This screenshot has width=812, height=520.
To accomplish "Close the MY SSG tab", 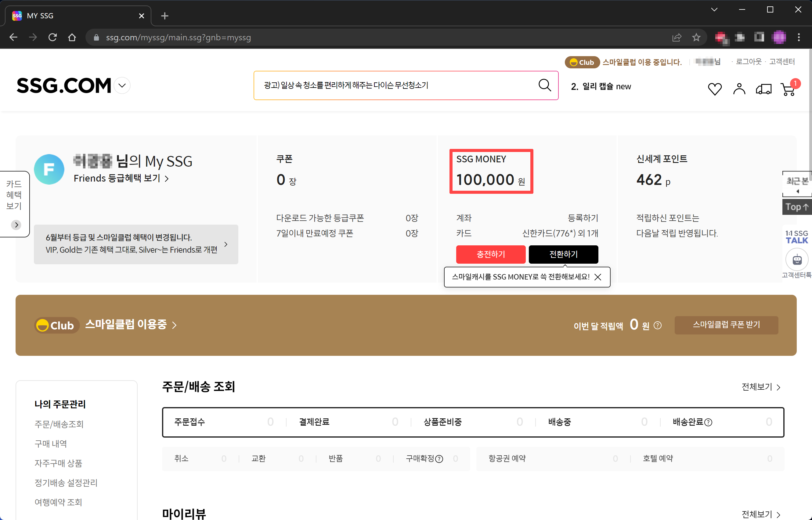I will (142, 16).
